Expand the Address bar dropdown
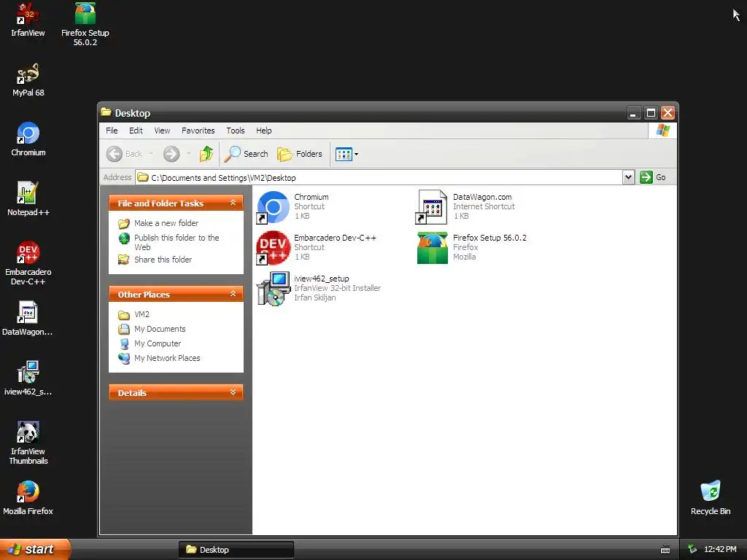 click(628, 177)
